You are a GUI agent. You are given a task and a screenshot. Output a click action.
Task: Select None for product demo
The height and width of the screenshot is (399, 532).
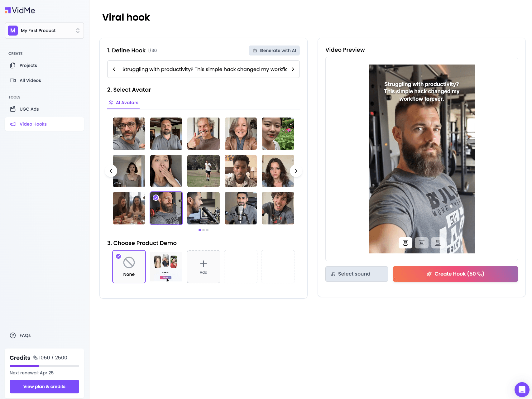click(129, 267)
